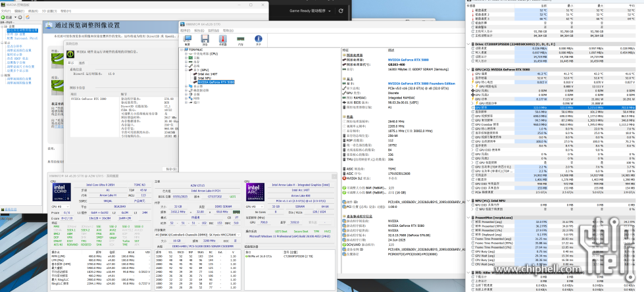This screenshot has height=292, width=644.
Task: Click the forward arrow in NVIDIA control panel toolbar
Action: (x=20, y=17)
